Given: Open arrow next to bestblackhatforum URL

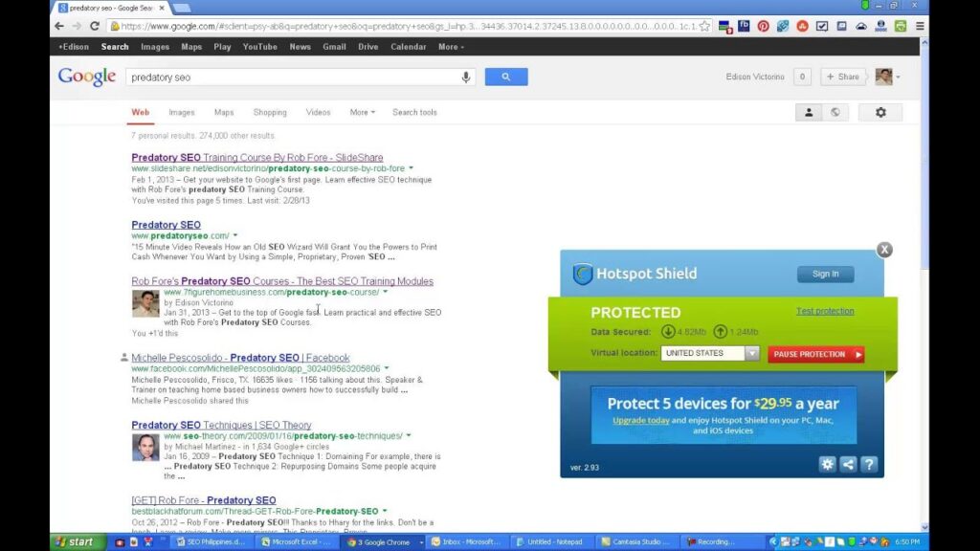Looking at the screenshot, I should pyautogui.click(x=385, y=511).
